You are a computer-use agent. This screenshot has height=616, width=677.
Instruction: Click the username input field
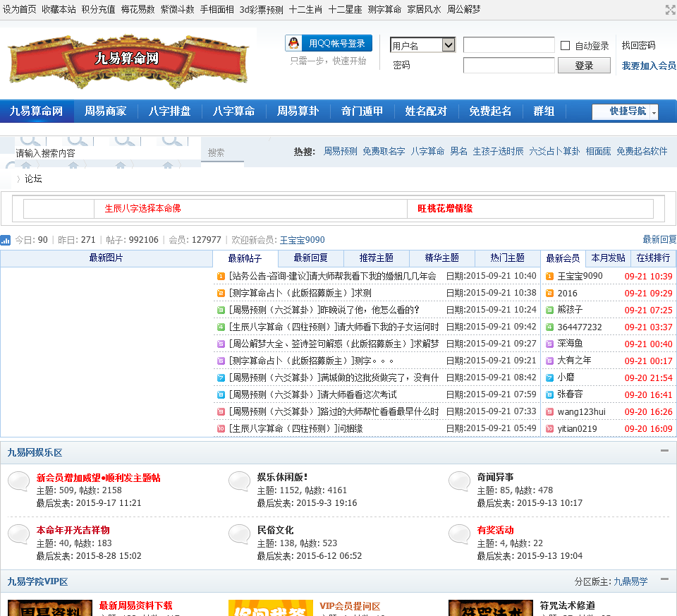click(x=509, y=45)
